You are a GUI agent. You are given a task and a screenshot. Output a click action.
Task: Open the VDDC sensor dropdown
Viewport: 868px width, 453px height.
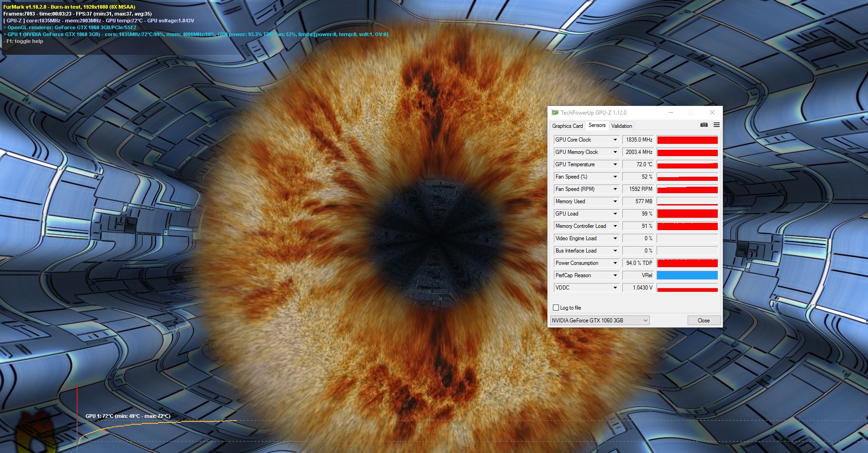(615, 288)
